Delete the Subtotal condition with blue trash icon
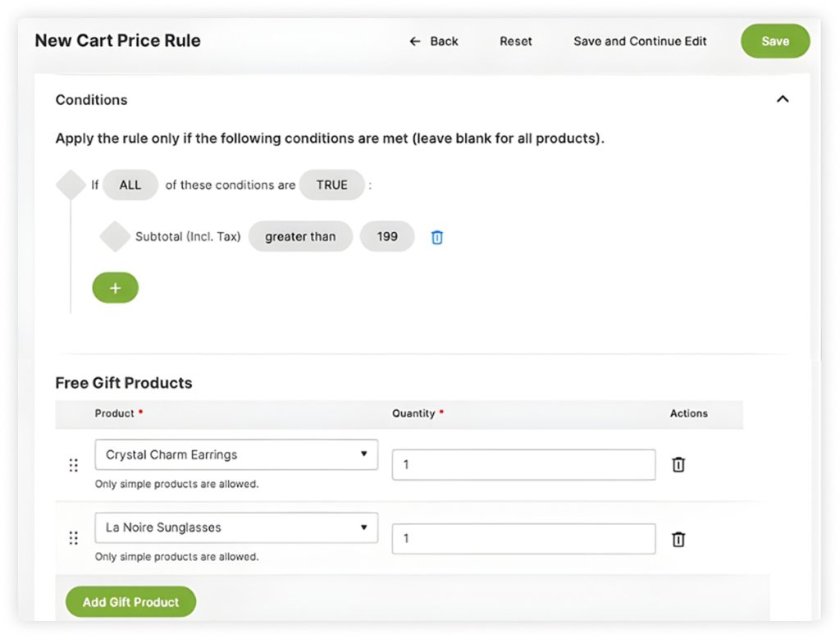The image size is (840, 639). tap(437, 237)
